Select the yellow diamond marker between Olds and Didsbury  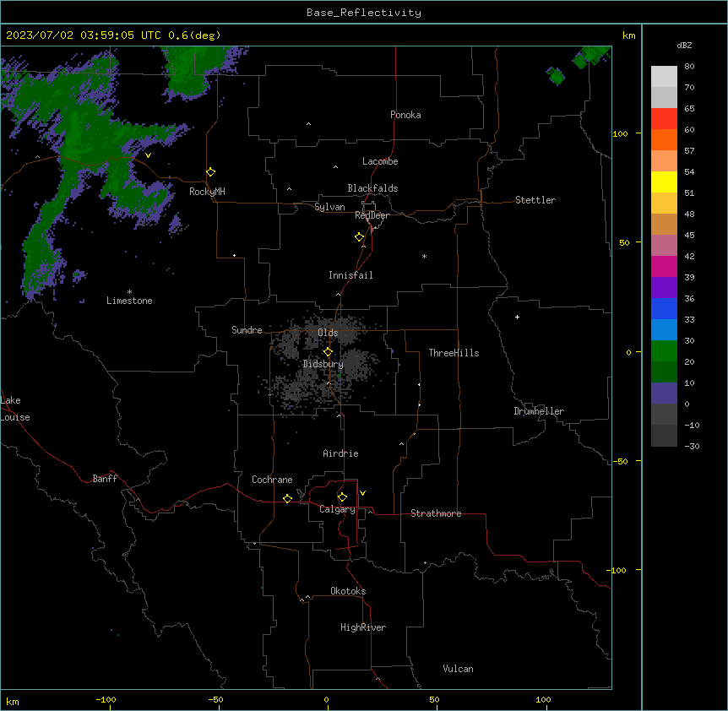pos(328,352)
